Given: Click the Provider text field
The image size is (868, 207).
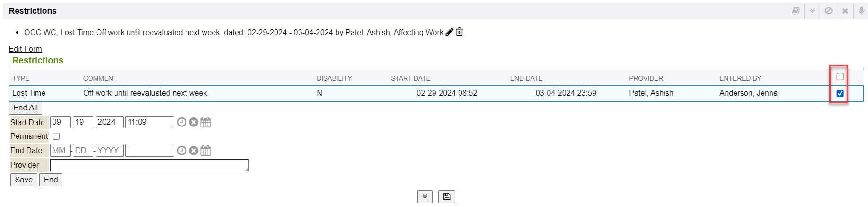Looking at the screenshot, I should (x=149, y=165).
